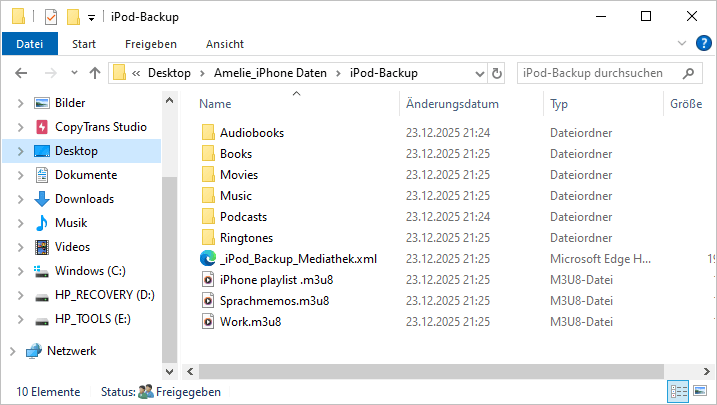Select the Netzwerk icon in sidebar

[34, 351]
